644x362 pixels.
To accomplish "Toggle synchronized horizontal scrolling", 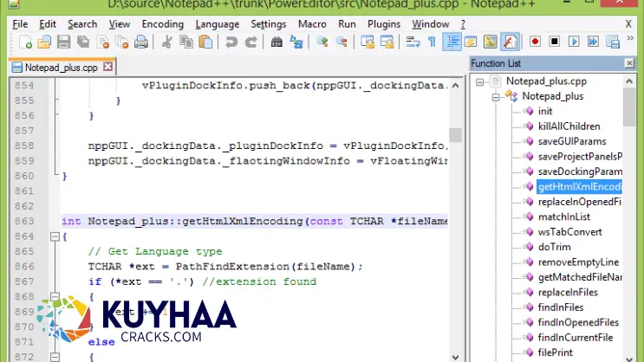I will [x=387, y=42].
